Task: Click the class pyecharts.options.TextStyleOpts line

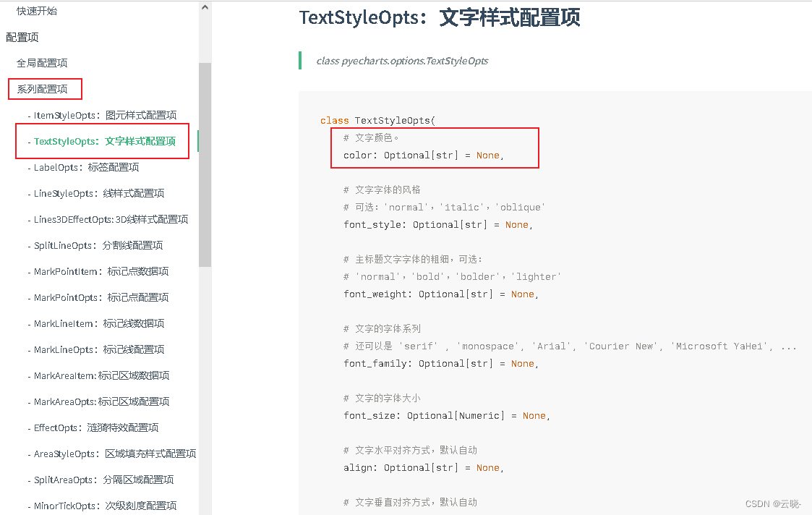Action: (402, 61)
